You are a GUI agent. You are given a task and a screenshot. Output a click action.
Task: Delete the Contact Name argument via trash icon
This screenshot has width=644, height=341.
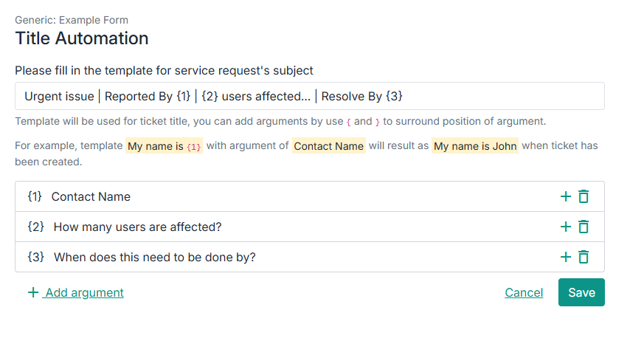point(584,196)
